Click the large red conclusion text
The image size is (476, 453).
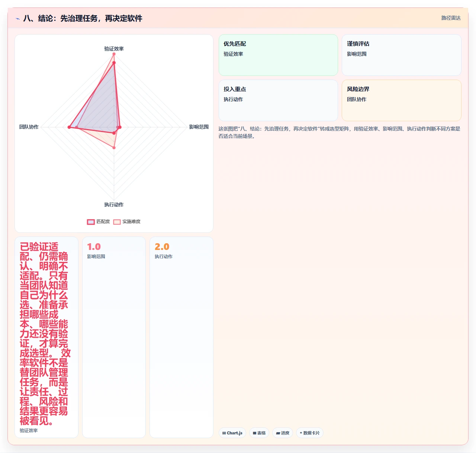pyautogui.click(x=45, y=334)
